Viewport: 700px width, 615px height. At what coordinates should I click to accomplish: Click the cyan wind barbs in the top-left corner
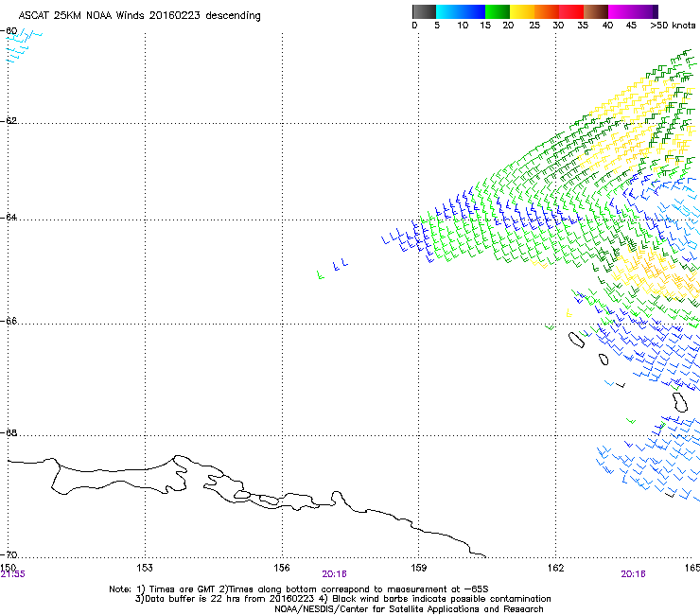23,45
